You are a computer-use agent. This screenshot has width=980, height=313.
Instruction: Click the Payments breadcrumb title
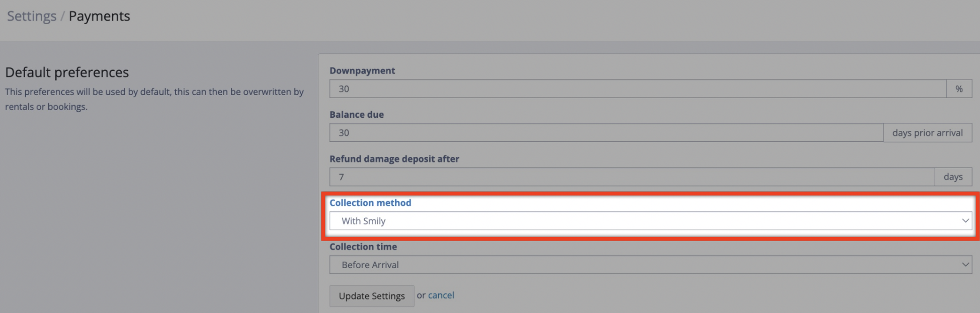[x=99, y=16]
